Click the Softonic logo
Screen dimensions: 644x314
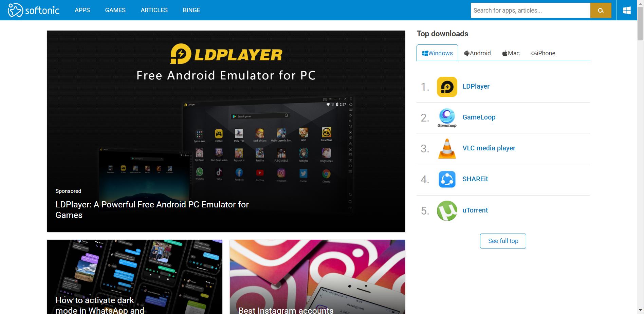tap(34, 10)
